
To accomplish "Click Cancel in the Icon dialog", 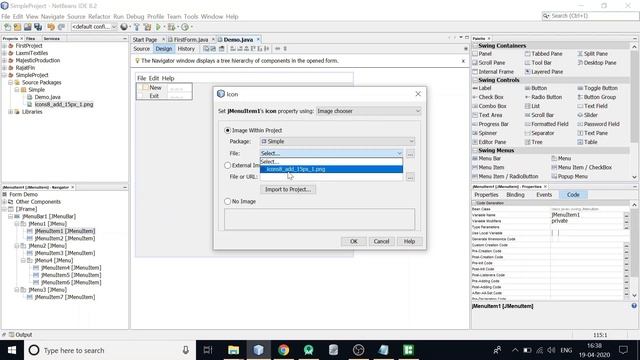I will (x=381, y=241).
